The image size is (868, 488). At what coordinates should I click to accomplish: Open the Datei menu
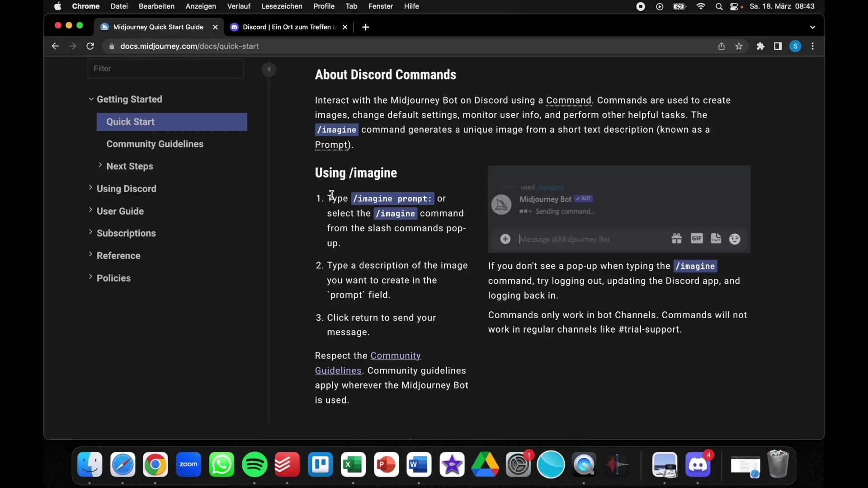(x=119, y=6)
